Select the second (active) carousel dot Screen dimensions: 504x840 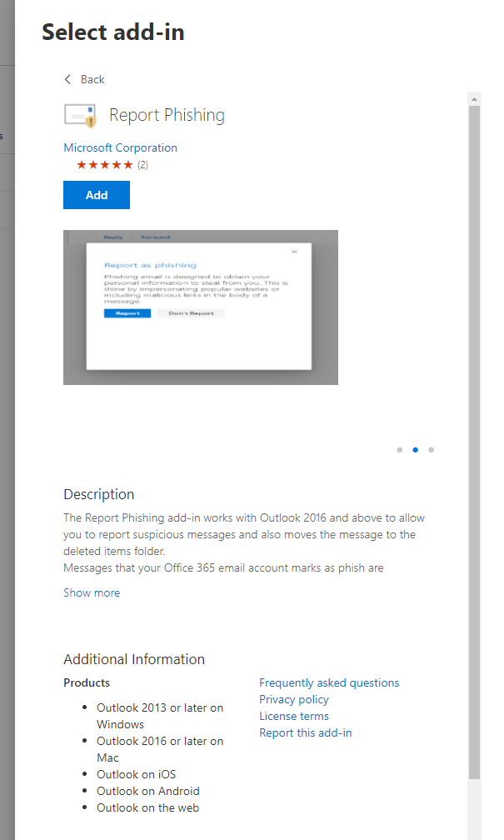pos(415,450)
